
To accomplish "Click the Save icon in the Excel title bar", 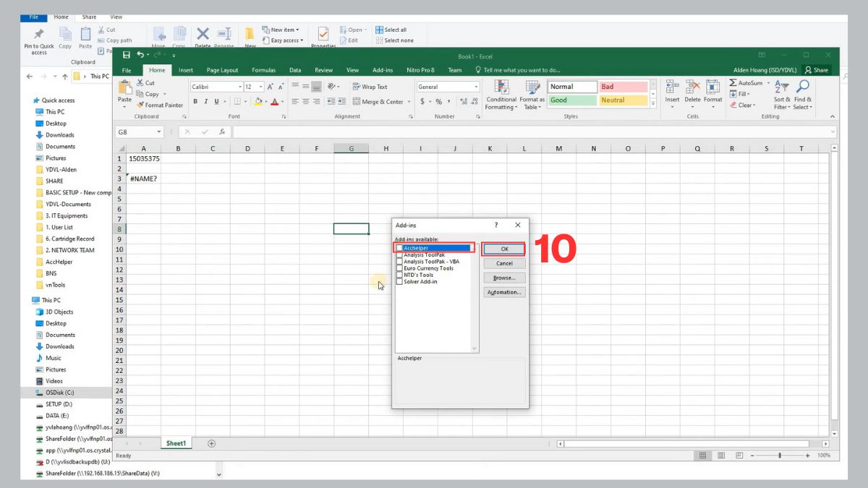I will [x=127, y=55].
